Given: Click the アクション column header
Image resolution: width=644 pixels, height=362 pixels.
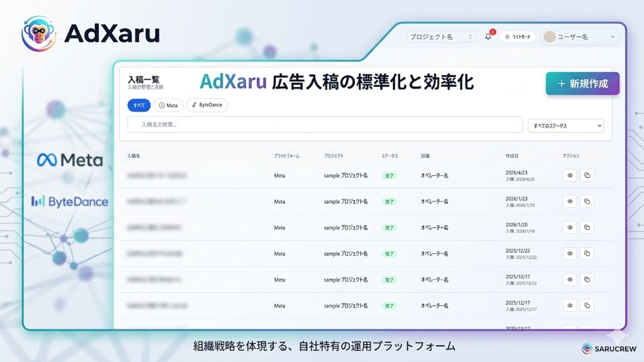Looking at the screenshot, I should (571, 156).
